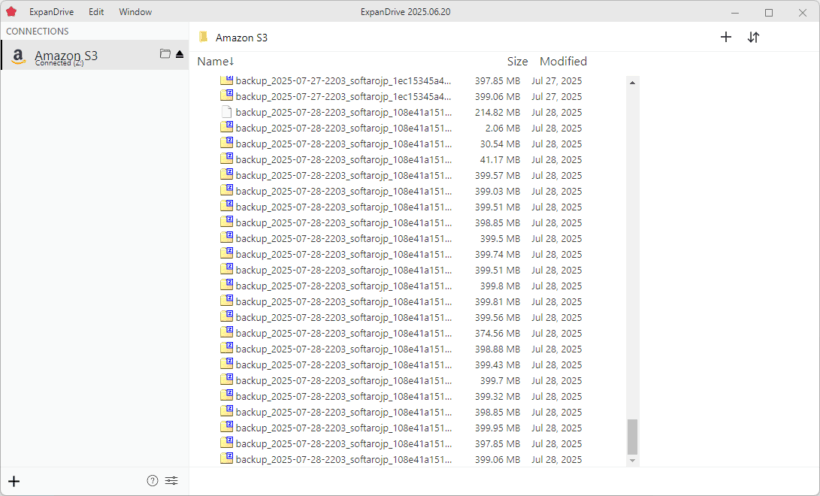Sort files by Size column
Viewport: 820px width, 496px height.
517,61
